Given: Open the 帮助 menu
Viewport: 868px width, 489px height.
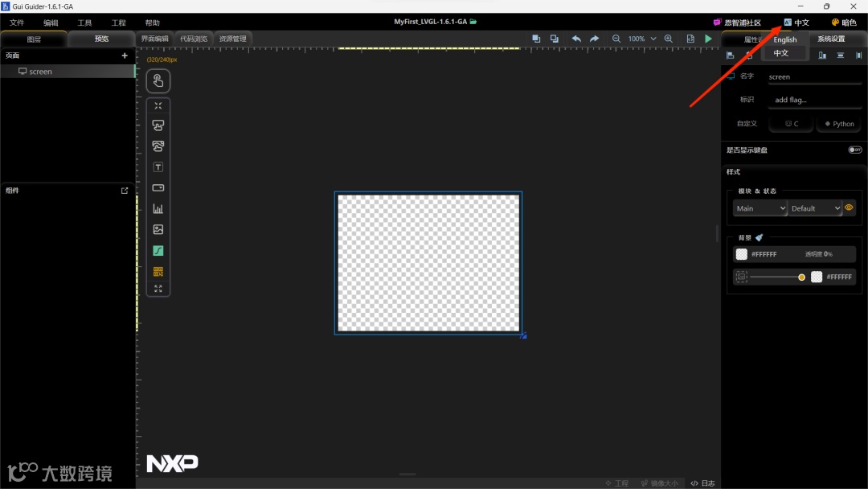Looking at the screenshot, I should coord(152,23).
